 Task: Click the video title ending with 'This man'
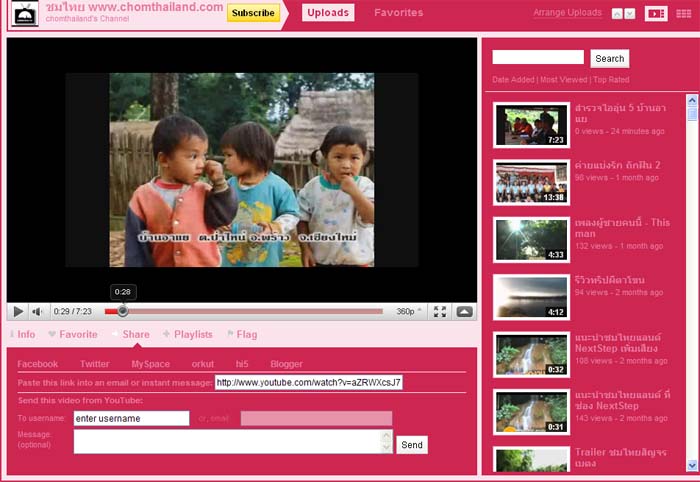pos(622,228)
